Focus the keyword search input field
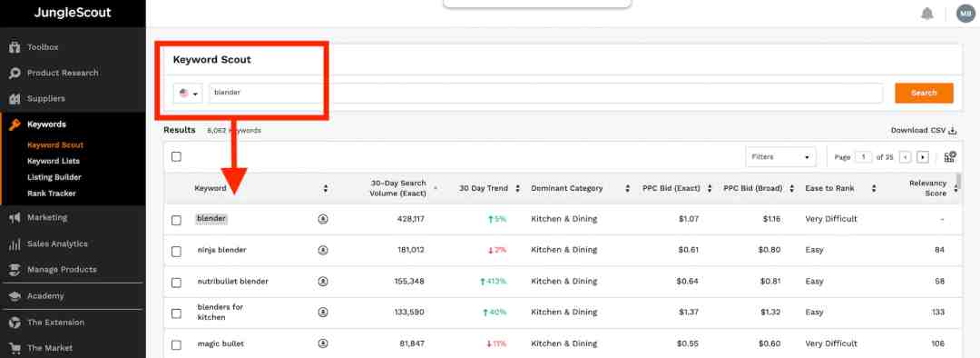 pos(545,93)
